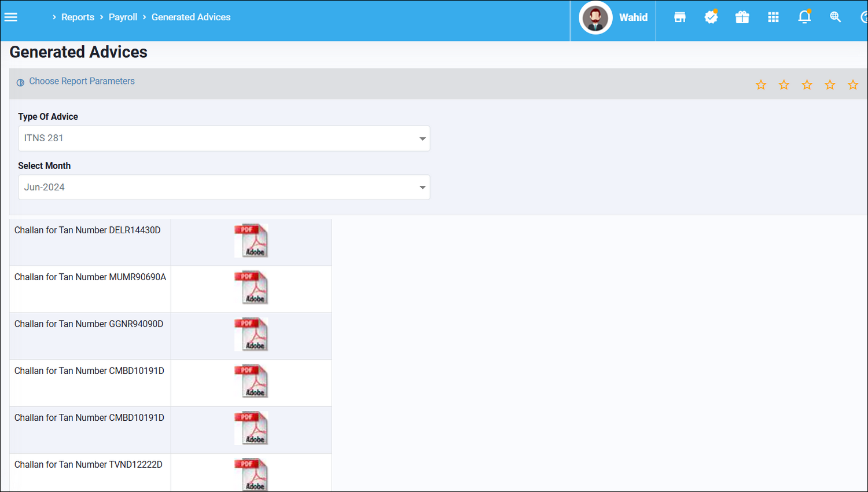Viewport: 868px width, 492px height.
Task: Click the storefront icon in the header
Action: (680, 17)
